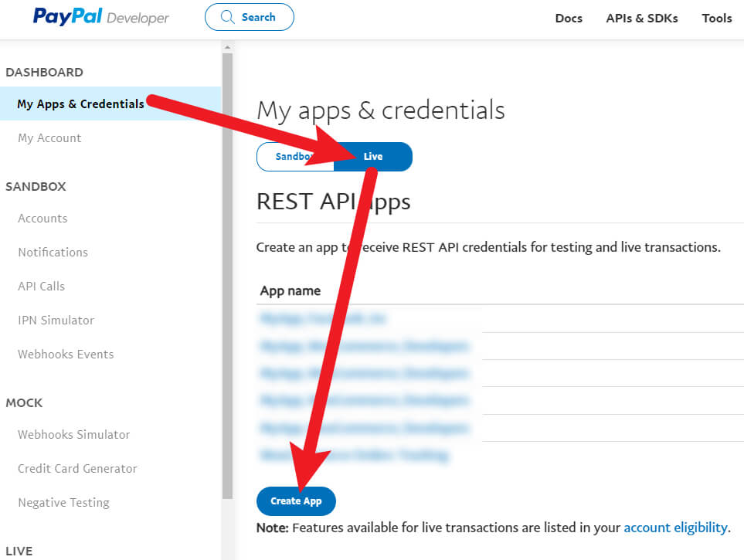Click the MOCK section heading

point(24,403)
